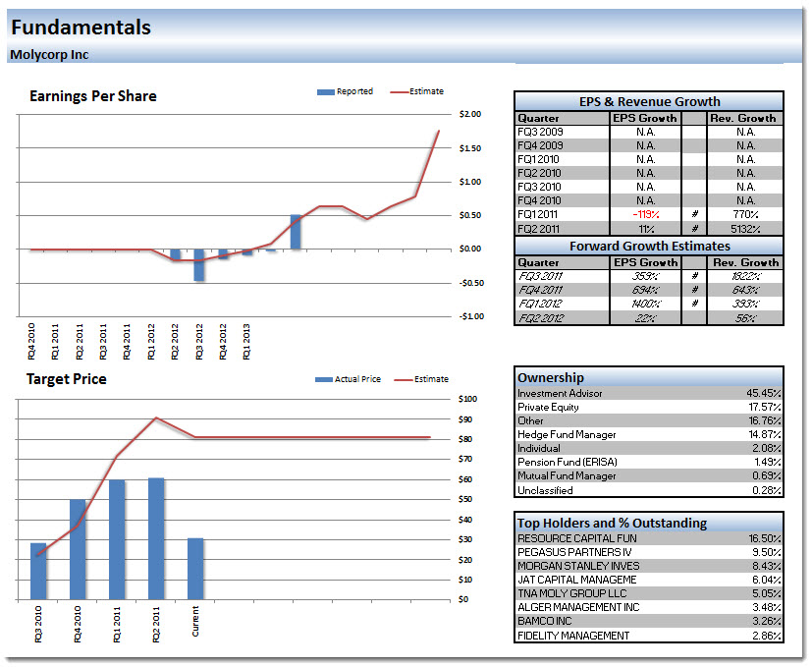Click "Rev. Growth" column header in Forward Growth Estimates table
812x667 pixels.
coord(745,262)
